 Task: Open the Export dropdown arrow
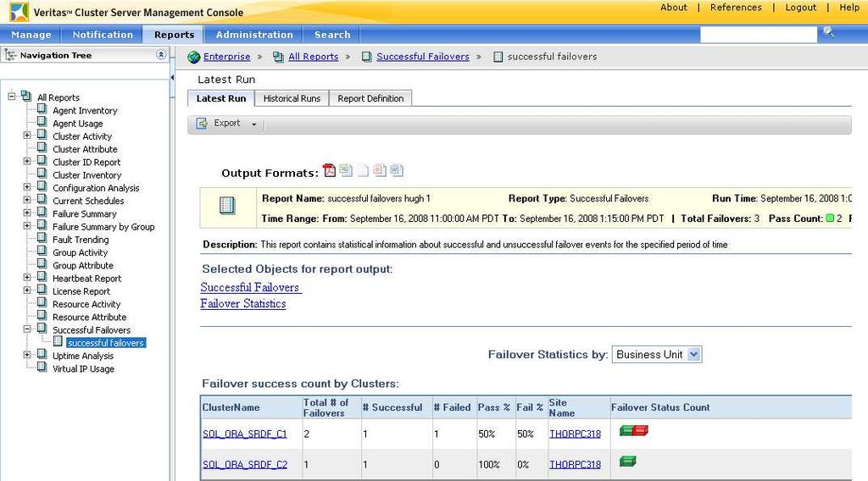point(254,124)
